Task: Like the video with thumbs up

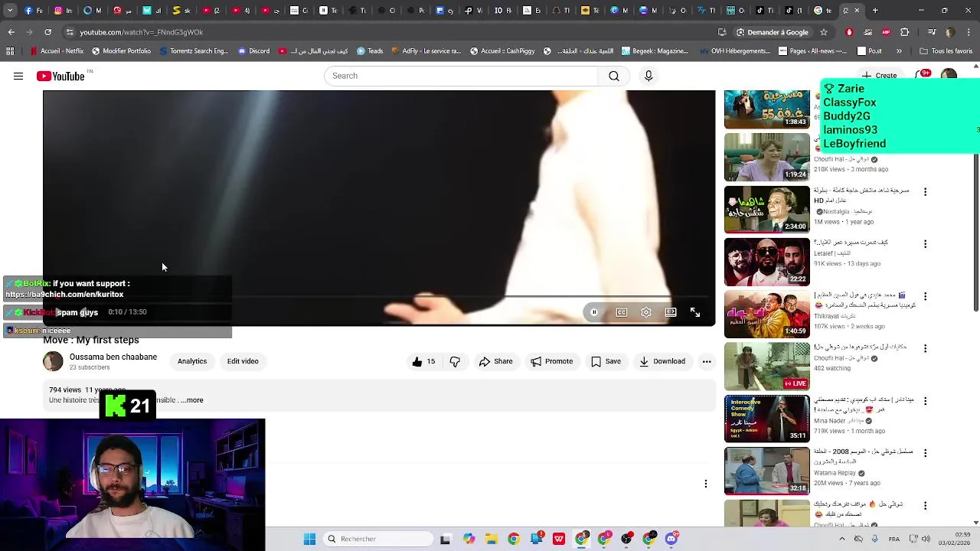Action: click(423, 361)
